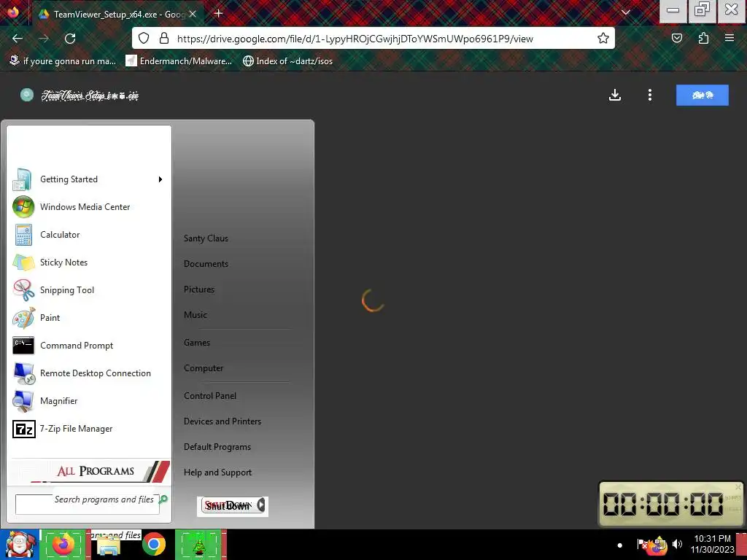The width and height of the screenshot is (747, 560).
Task: Open a new Firefox tab
Action: (219, 13)
